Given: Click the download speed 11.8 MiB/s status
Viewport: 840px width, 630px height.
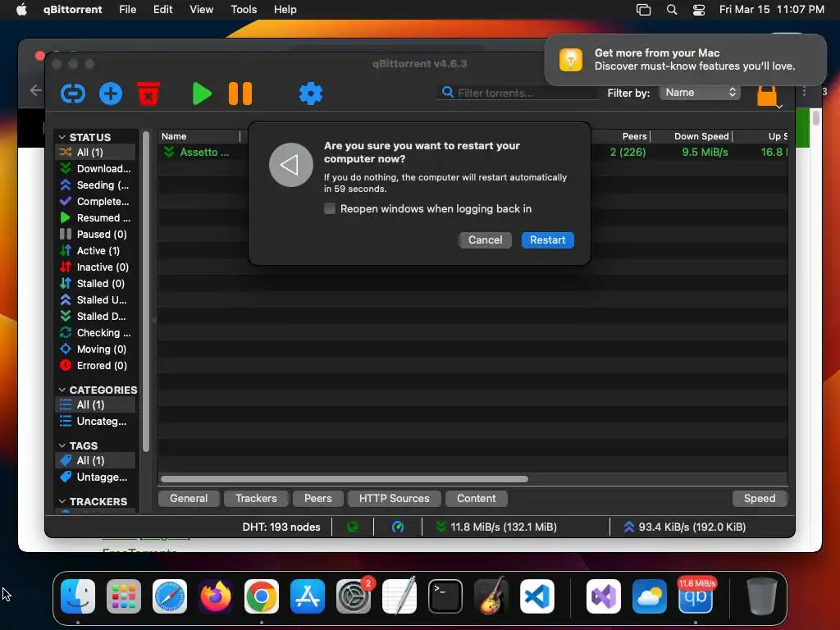Looking at the screenshot, I should click(496, 527).
